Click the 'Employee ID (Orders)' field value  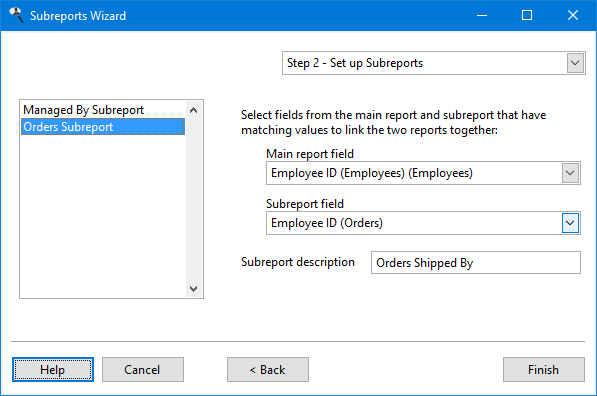pos(327,223)
